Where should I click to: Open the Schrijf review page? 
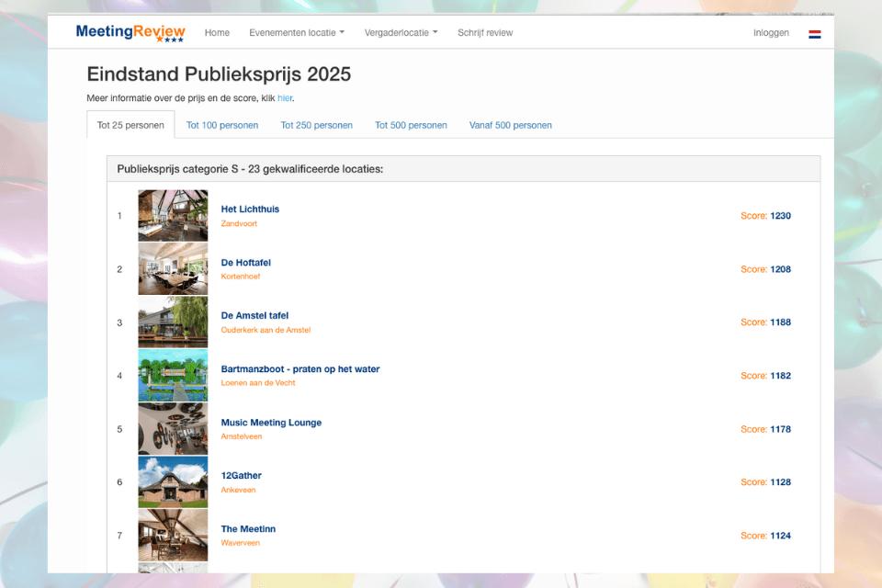[485, 33]
